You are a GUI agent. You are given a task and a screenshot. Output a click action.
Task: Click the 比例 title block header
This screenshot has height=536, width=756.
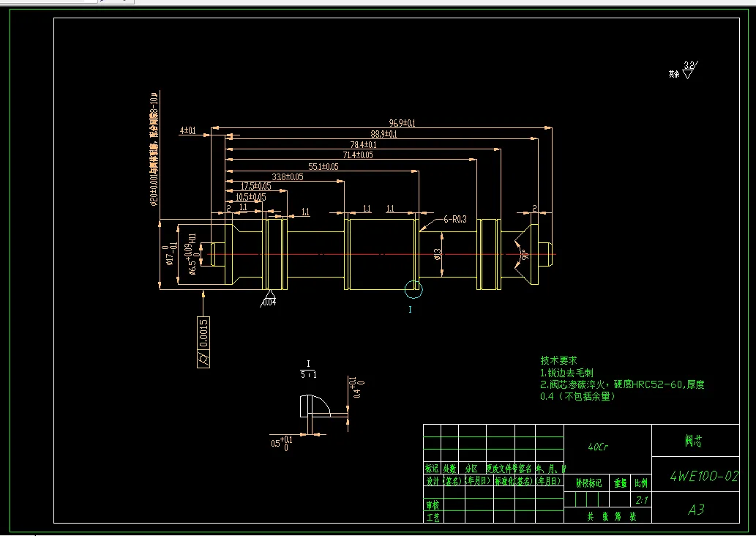click(641, 483)
